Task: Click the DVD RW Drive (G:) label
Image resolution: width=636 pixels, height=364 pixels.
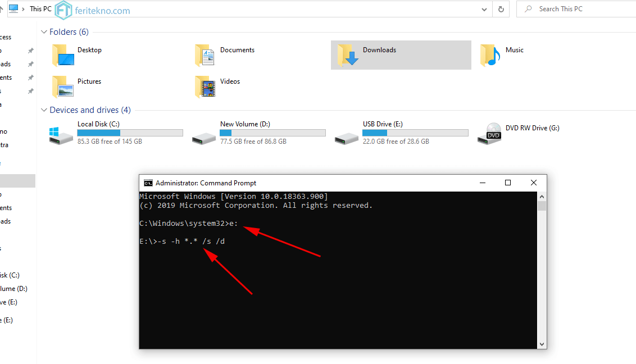Action: click(532, 128)
